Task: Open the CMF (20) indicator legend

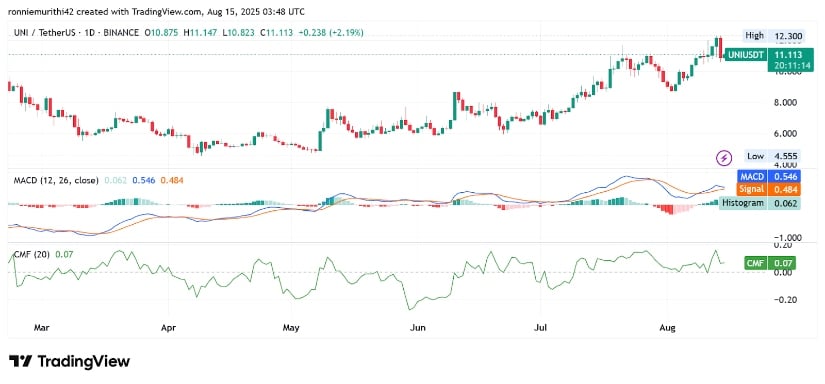Action: [x=32, y=255]
